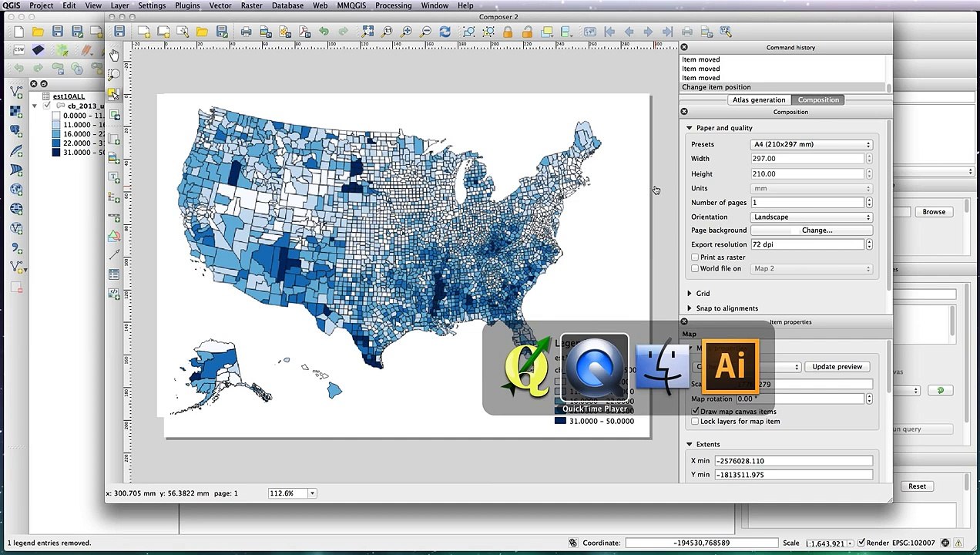Toggle the Render checkbox in status bar
Image resolution: width=980 pixels, height=555 pixels.
click(x=861, y=543)
